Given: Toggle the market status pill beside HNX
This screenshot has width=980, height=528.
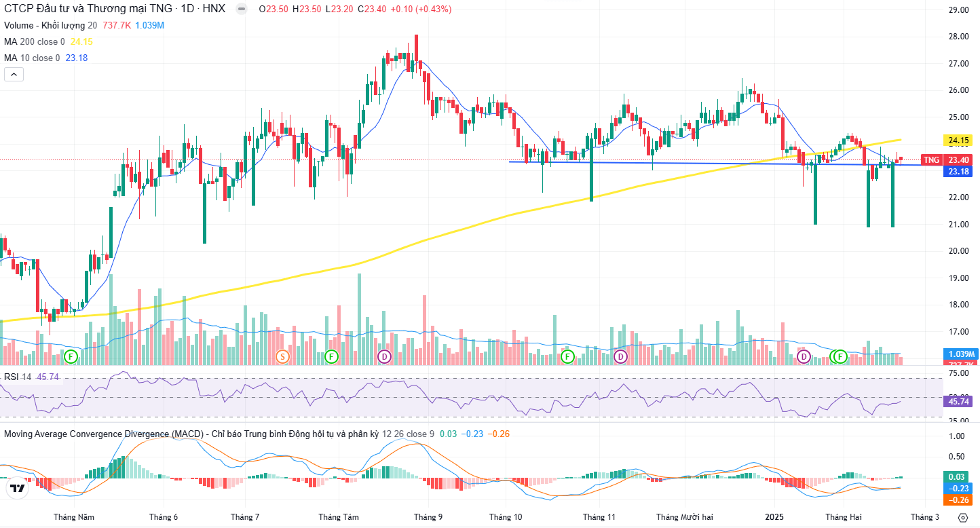Looking at the screenshot, I should 241,10.
